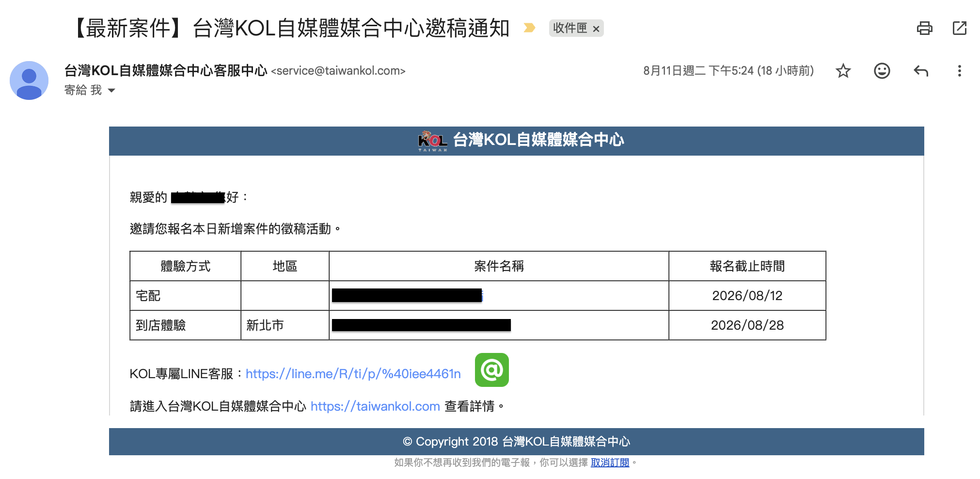Star this email message
This screenshot has width=980, height=479.
click(843, 71)
